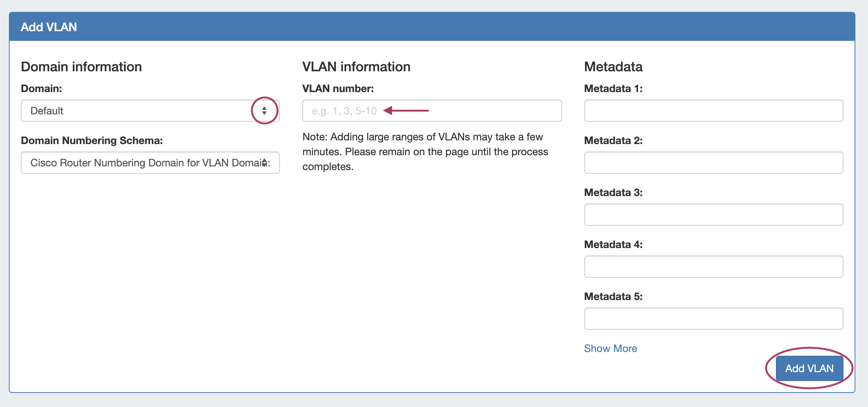Click the note about large VLAN ranges
This screenshot has width=868, height=407.
tap(425, 152)
